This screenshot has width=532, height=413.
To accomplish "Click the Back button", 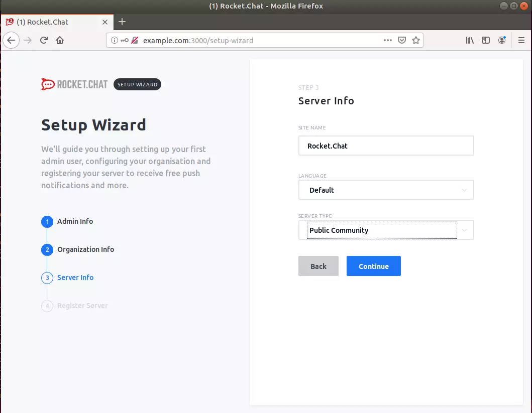I will (x=318, y=266).
